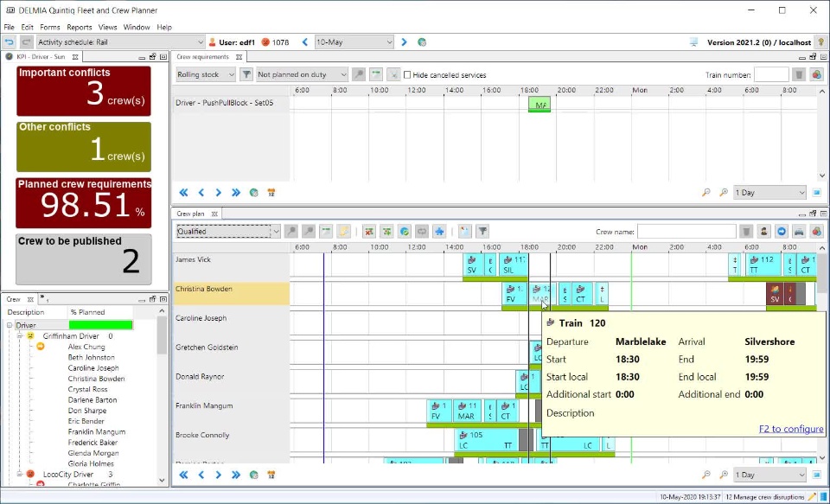Click the document icon in Crew plan toolbar

465,232
